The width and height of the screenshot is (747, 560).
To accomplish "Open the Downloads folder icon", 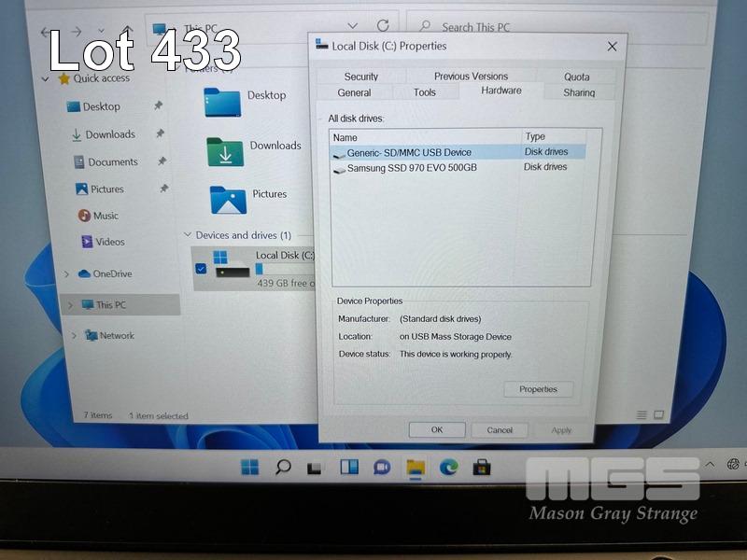I will 225,150.
